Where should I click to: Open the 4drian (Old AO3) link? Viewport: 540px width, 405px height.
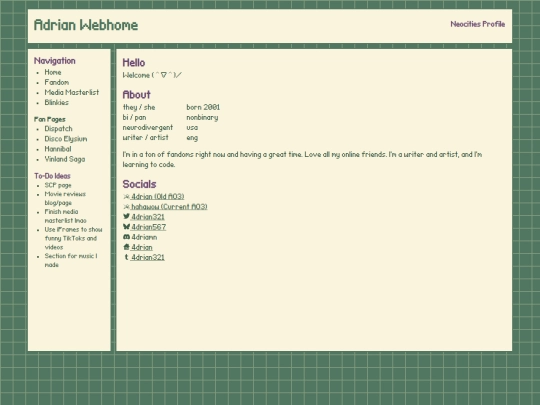point(157,197)
